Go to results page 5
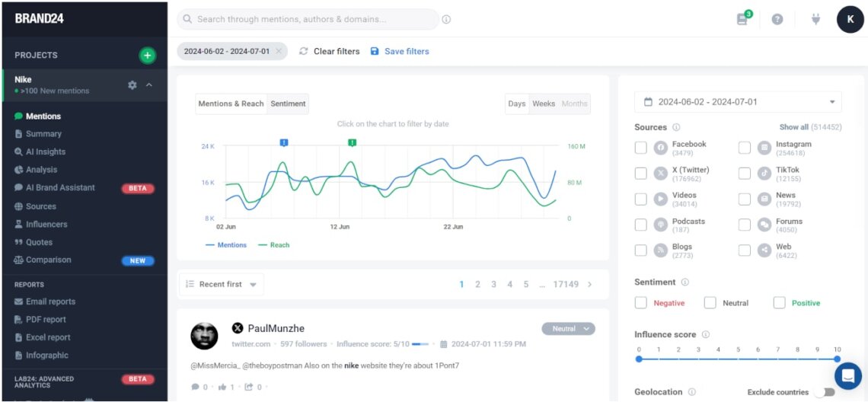The width and height of the screenshot is (868, 402). tap(526, 284)
